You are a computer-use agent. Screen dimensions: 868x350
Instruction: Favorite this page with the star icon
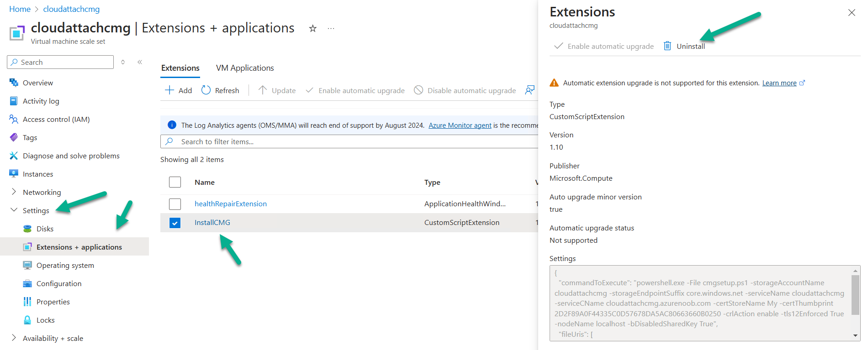click(312, 28)
